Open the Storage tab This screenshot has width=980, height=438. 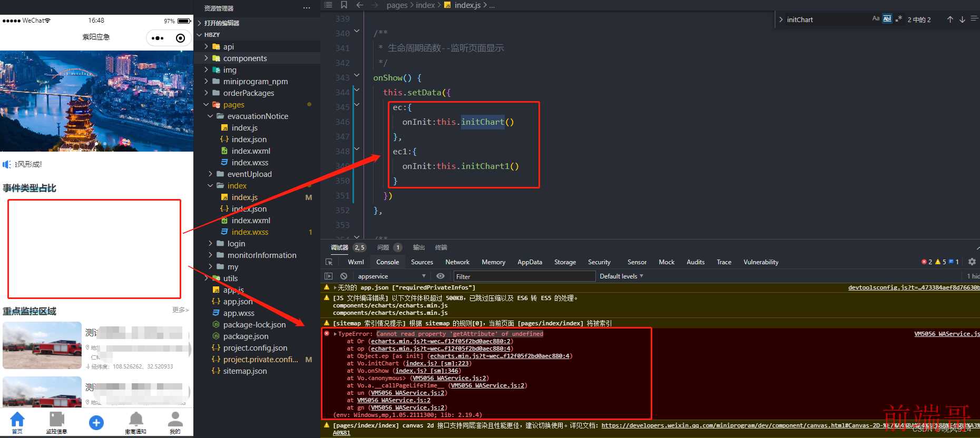565,262
